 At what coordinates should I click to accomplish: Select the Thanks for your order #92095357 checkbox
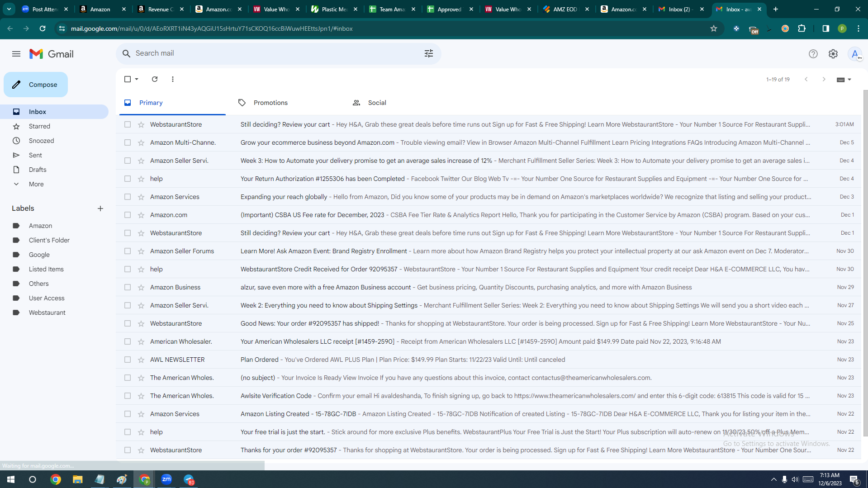click(x=128, y=450)
